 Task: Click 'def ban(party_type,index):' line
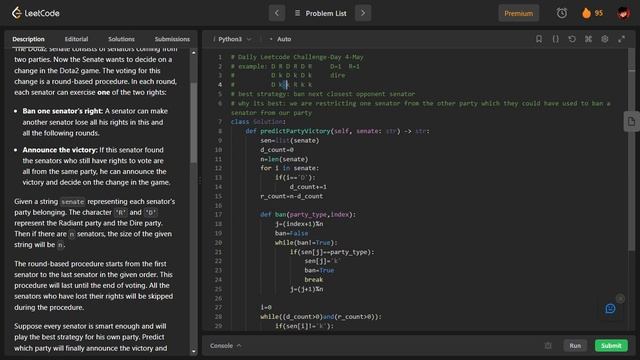(x=308, y=214)
